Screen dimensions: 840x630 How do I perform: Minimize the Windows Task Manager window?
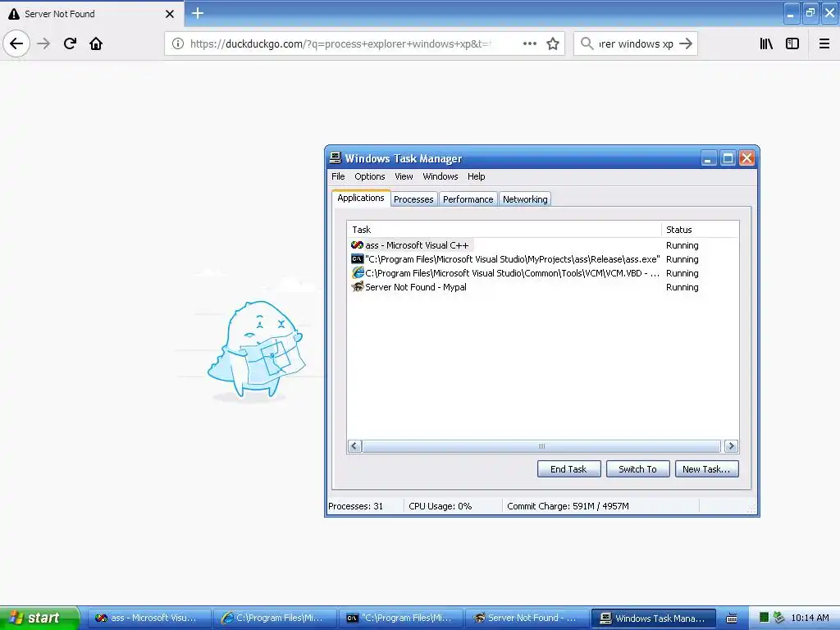pyautogui.click(x=708, y=158)
